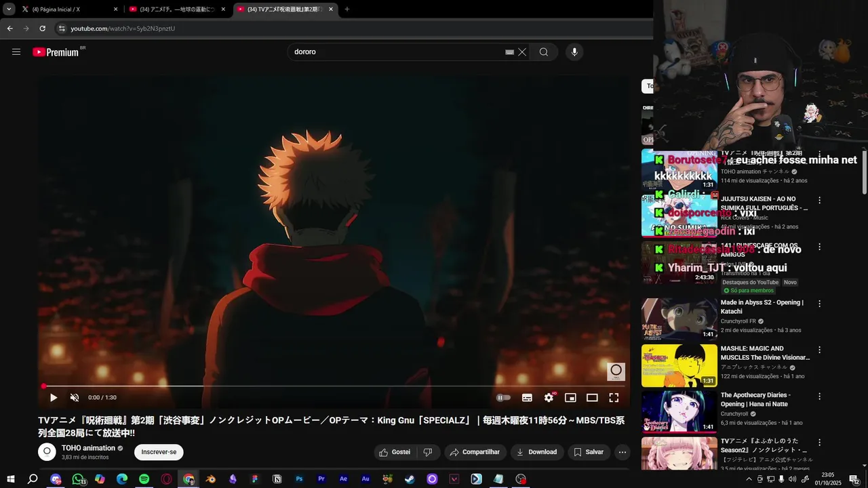Save video with Salvar button

click(588, 452)
